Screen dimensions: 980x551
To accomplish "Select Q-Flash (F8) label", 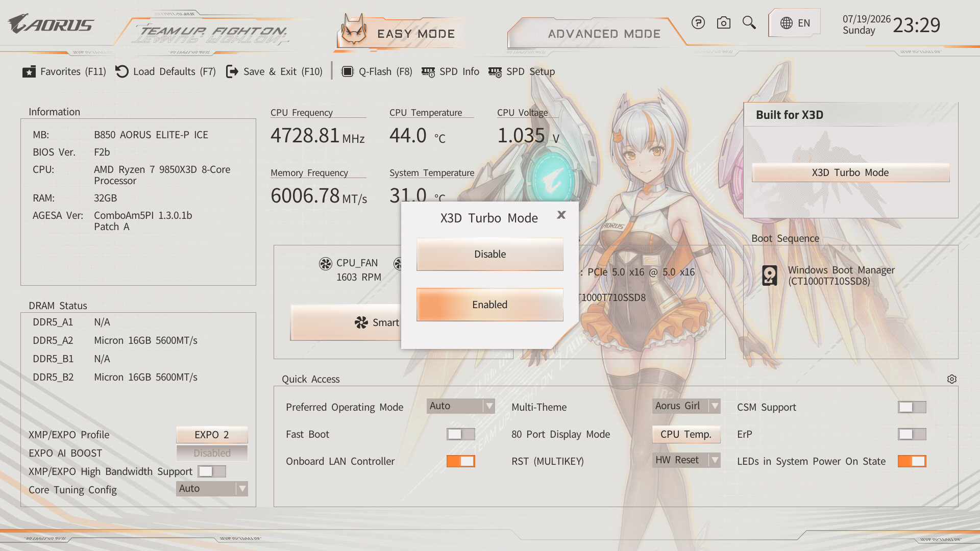I will tap(385, 72).
